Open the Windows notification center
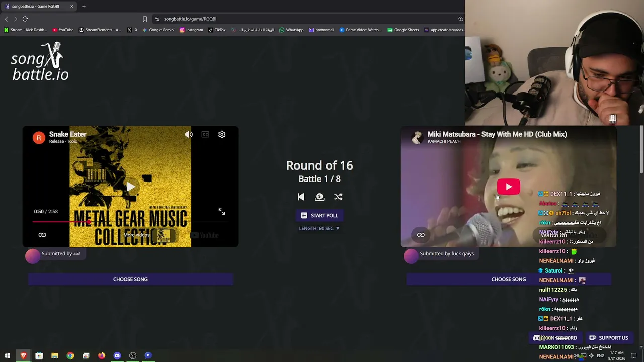 click(634, 356)
